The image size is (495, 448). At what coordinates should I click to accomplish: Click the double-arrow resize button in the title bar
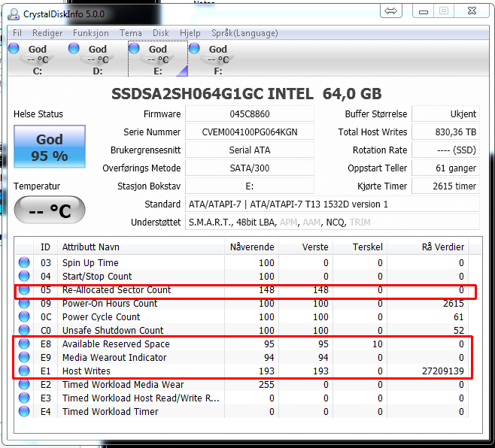(391, 11)
